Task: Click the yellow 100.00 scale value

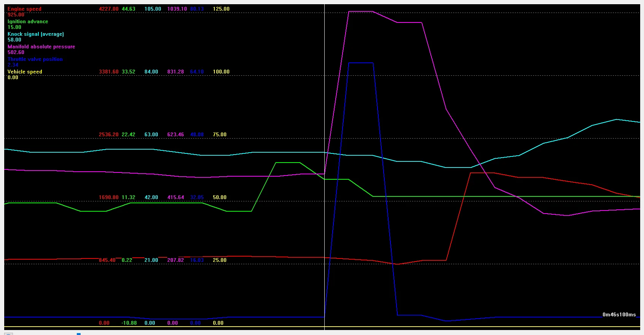Action: [221, 72]
